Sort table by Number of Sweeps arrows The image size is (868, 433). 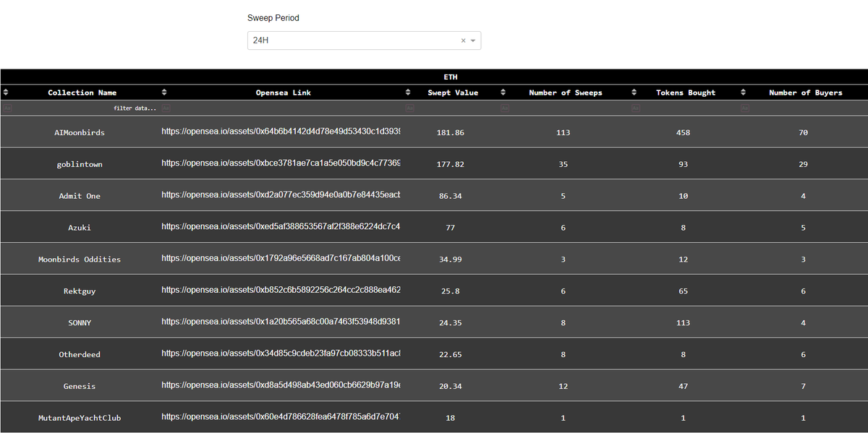(x=503, y=93)
